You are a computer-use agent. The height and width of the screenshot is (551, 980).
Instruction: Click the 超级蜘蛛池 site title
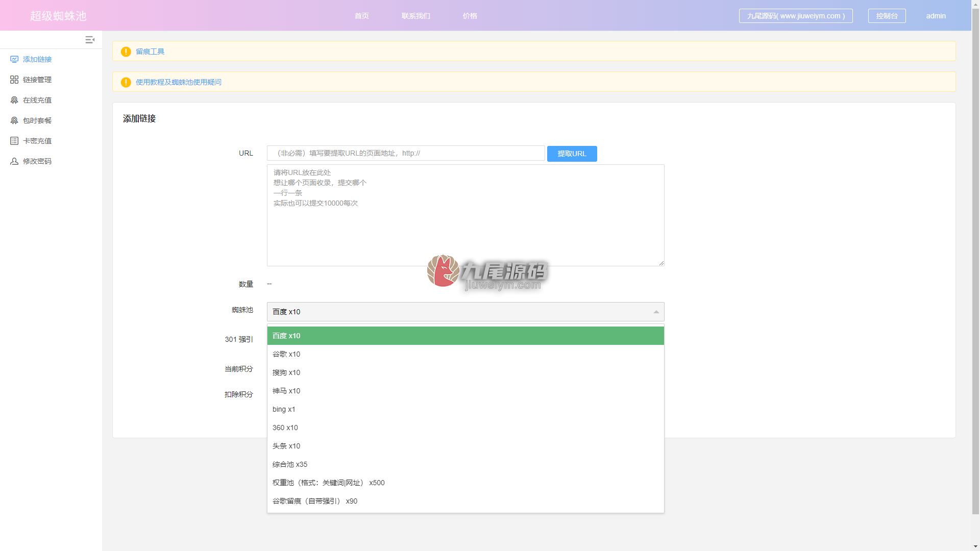(x=58, y=16)
